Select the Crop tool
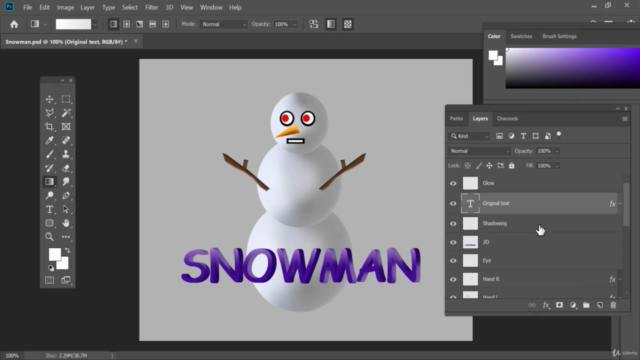Viewport: 640px width, 360px height. click(x=49, y=127)
